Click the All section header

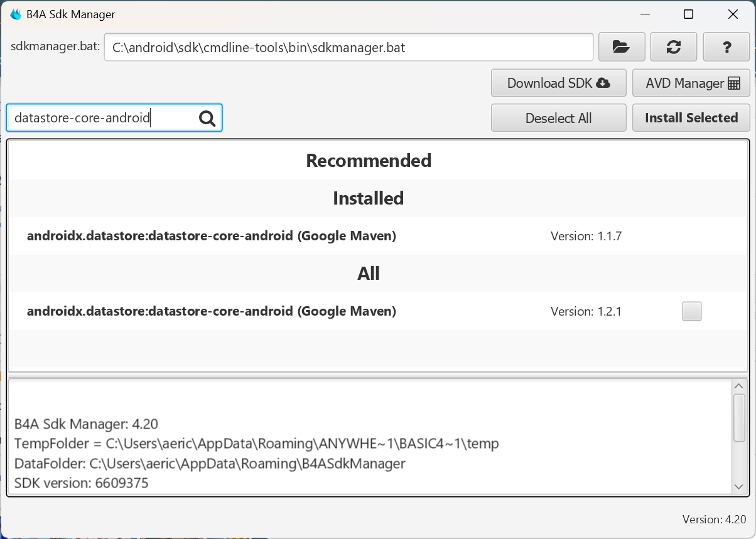click(369, 274)
